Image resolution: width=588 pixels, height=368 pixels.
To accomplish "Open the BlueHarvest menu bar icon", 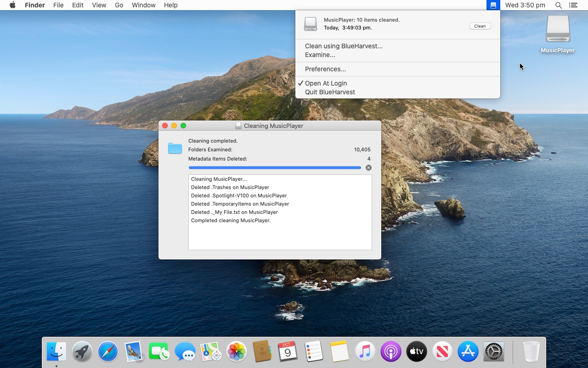I will click(493, 5).
